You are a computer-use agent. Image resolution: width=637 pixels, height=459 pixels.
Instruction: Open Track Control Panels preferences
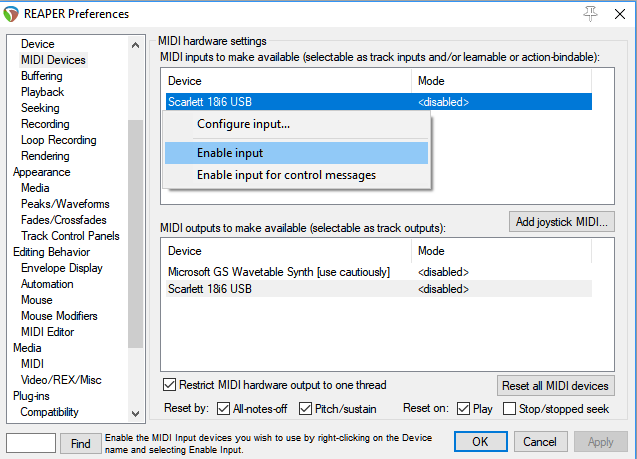coord(70,236)
